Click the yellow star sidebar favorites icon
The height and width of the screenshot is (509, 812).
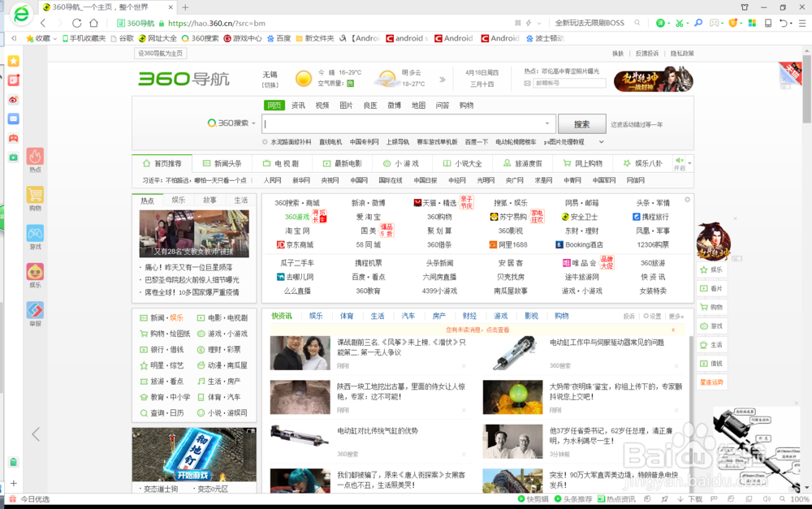14,61
